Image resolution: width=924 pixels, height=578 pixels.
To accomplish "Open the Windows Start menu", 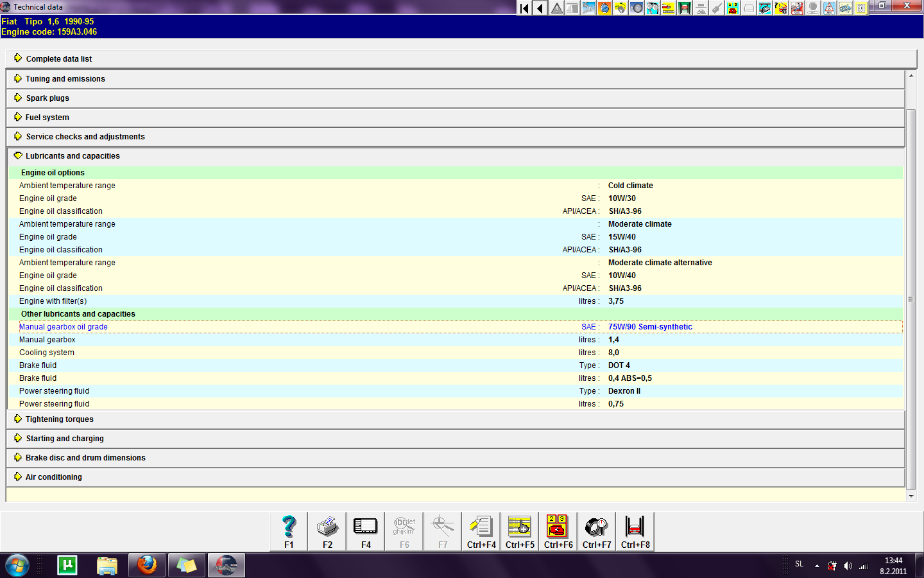I will click(x=17, y=566).
